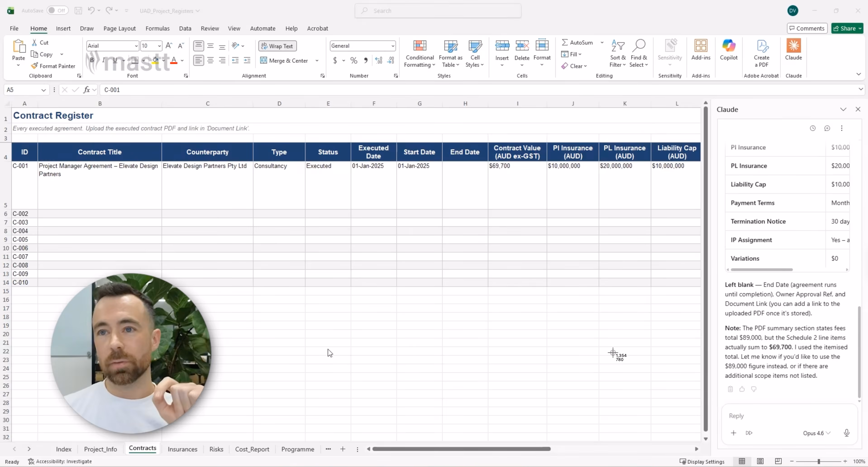Click thumbs down under Claude's response
The height and width of the screenshot is (467, 868).
(754, 389)
